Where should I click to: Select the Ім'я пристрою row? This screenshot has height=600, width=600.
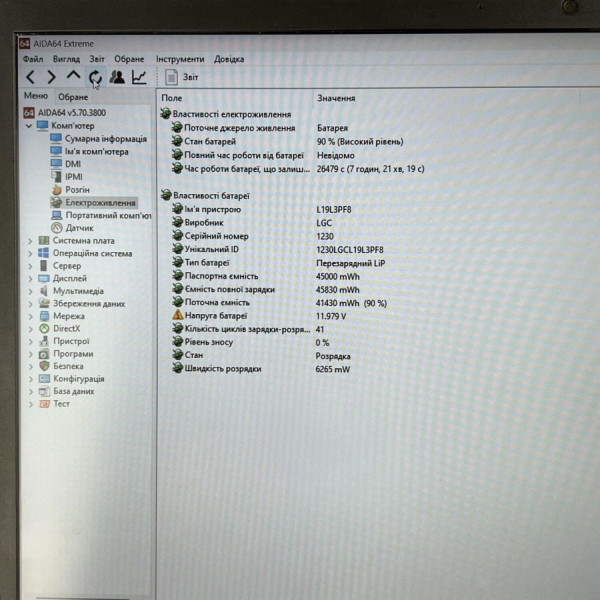point(261,209)
